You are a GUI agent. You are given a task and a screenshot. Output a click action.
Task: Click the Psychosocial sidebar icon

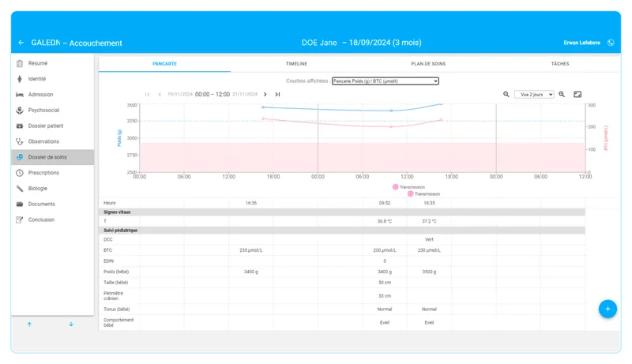[19, 111]
